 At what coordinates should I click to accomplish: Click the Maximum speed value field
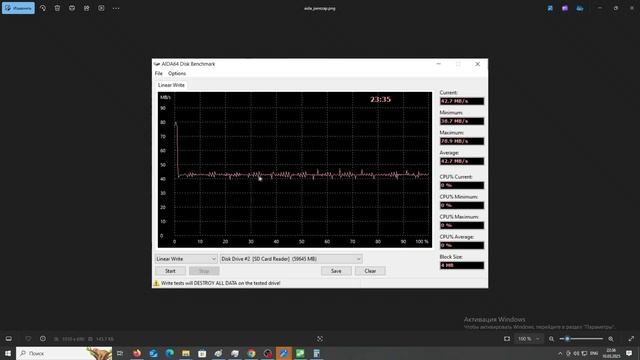(x=462, y=141)
